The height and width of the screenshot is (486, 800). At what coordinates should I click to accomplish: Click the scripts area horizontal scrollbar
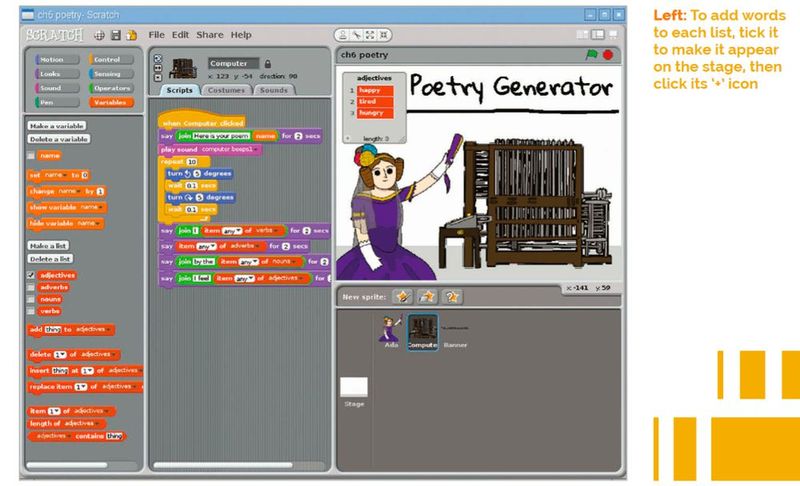coord(223,465)
